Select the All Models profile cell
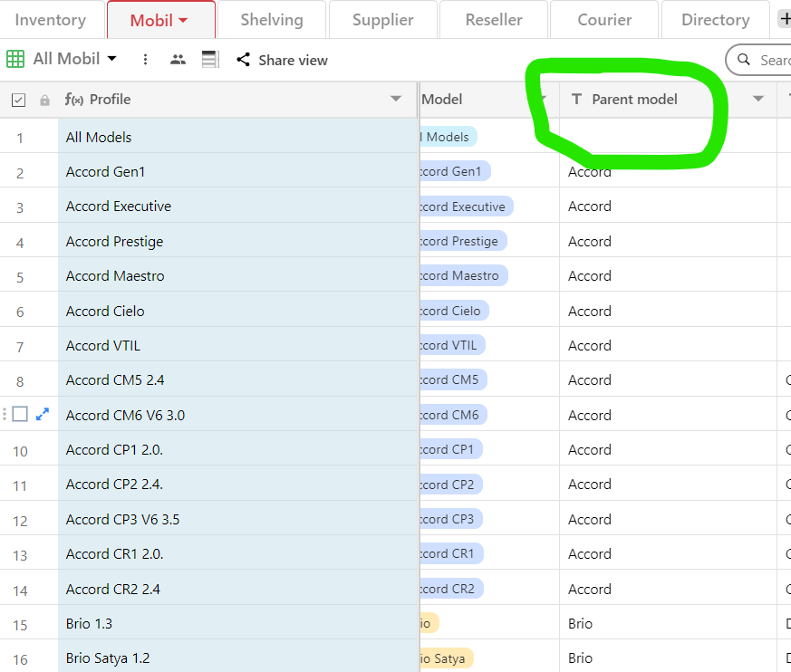The height and width of the screenshot is (672, 791). (x=238, y=137)
